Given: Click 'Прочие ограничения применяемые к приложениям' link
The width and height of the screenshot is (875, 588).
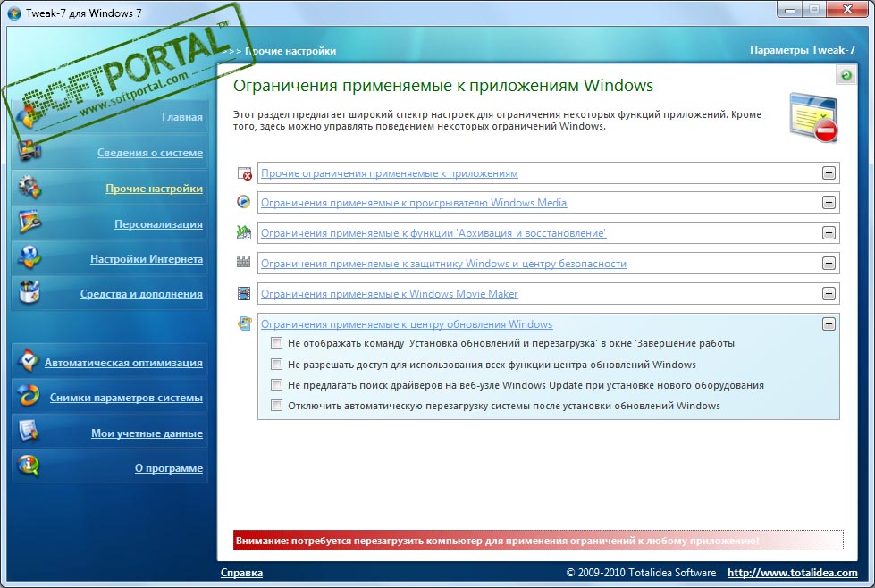Looking at the screenshot, I should 390,173.
